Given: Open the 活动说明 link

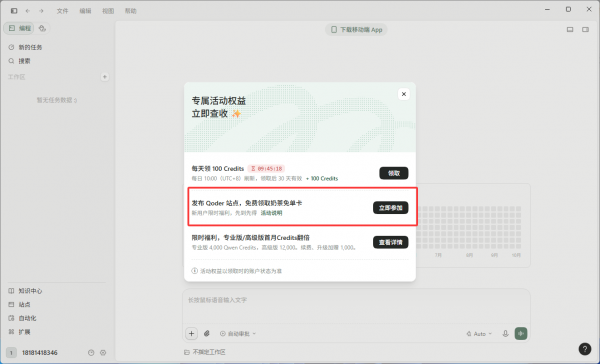Looking at the screenshot, I should [x=271, y=213].
